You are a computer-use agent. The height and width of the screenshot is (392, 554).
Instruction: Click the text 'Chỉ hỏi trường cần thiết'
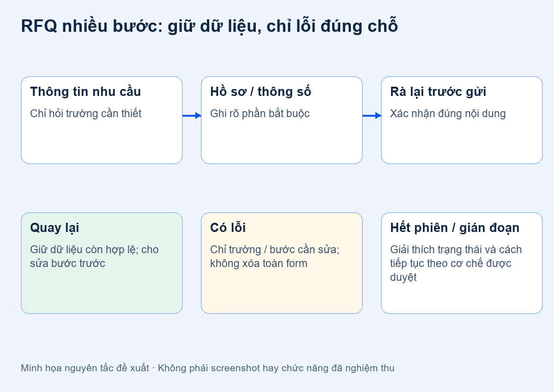[x=86, y=113]
